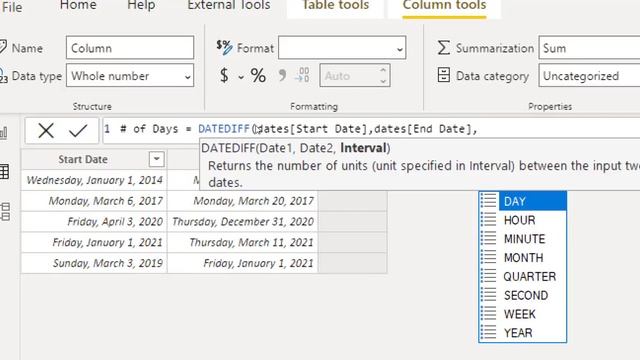Select the Column tools tab
The width and height of the screenshot is (640, 360).
(x=444, y=6)
